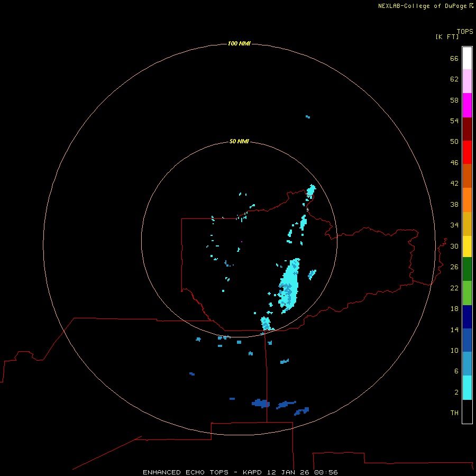Select the light green swatch between 18 and 22
This screenshot has width=476, height=476.
pos(467,293)
